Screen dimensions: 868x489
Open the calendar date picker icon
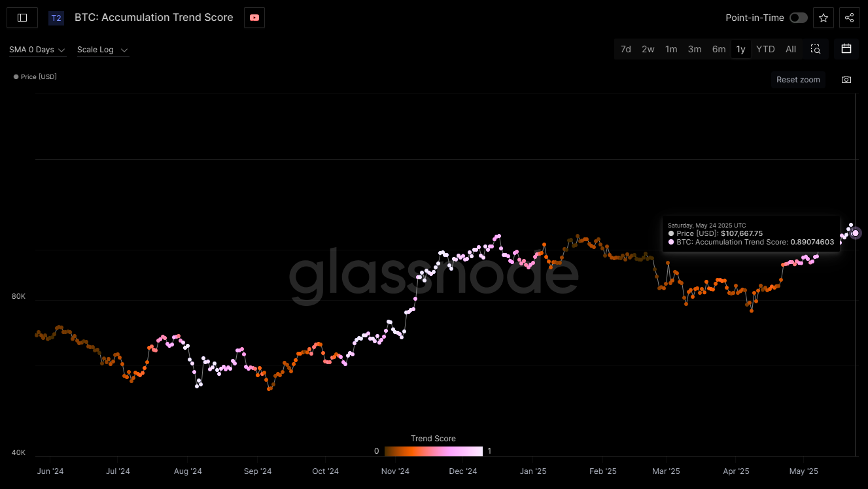pos(846,48)
